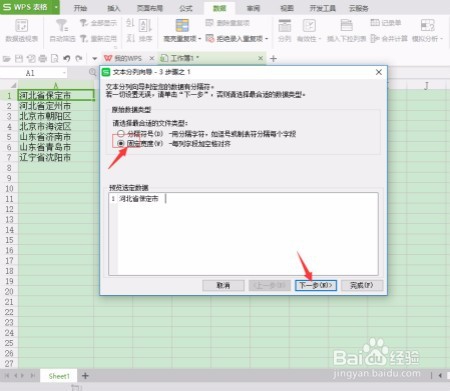Image resolution: width=450 pixels, height=391 pixels.
Task: Select cell containing 北京市朝阳区
Action: point(56,116)
